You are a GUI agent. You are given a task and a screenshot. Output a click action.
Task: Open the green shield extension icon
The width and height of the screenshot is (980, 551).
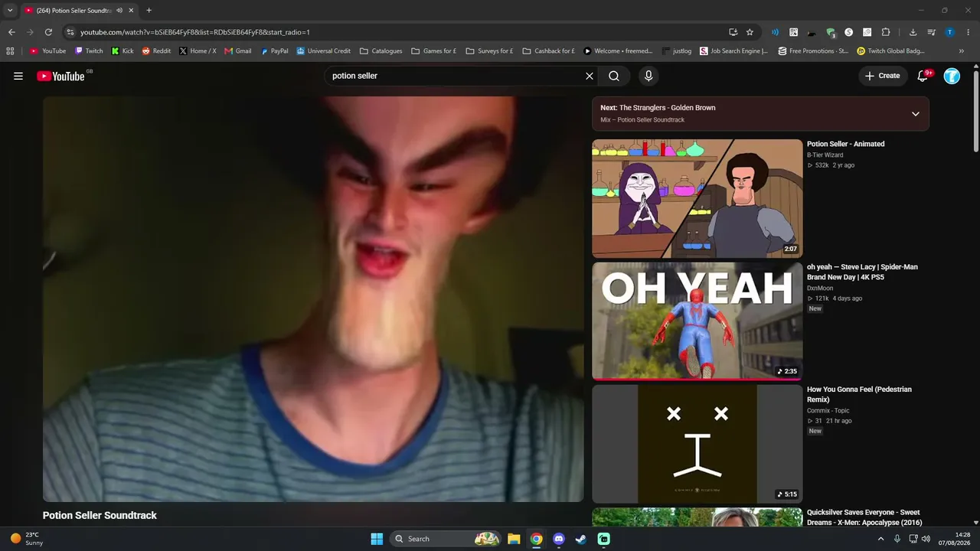point(831,32)
